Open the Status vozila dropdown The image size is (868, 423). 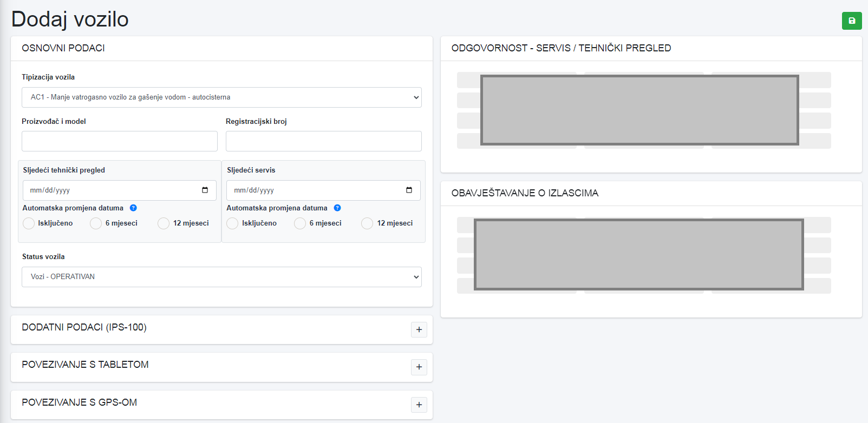click(221, 277)
